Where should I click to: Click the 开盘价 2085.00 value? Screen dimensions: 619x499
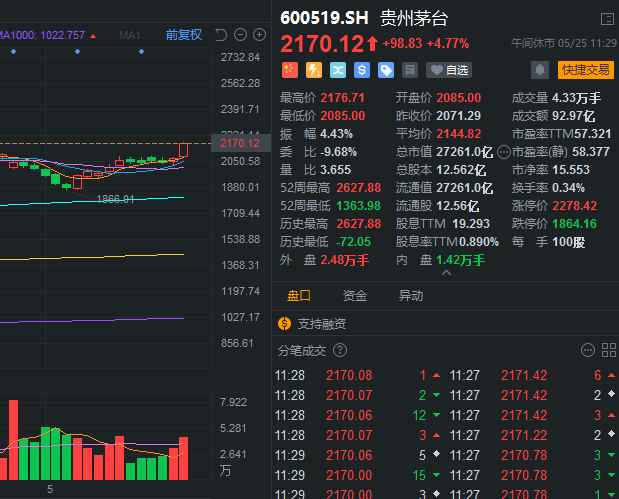(459, 98)
